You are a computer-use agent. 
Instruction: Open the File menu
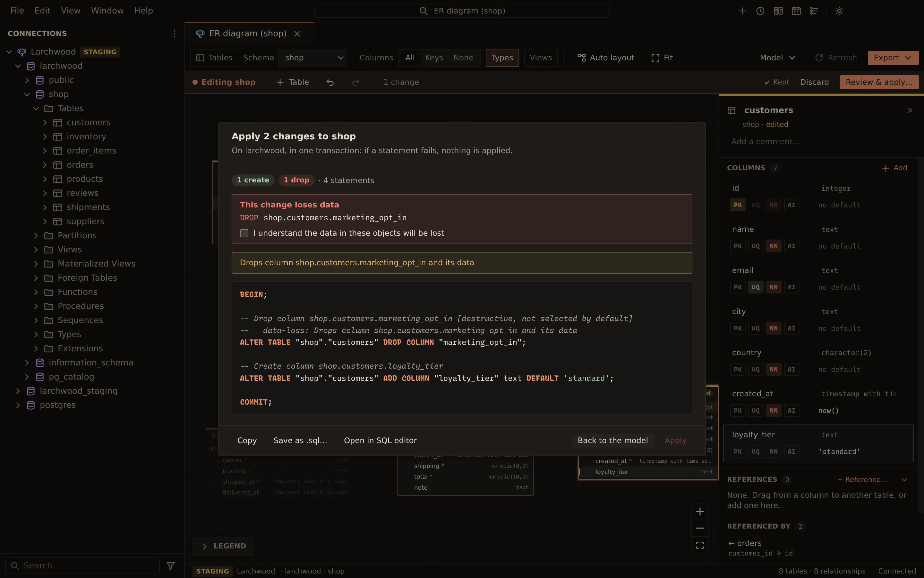(x=17, y=11)
